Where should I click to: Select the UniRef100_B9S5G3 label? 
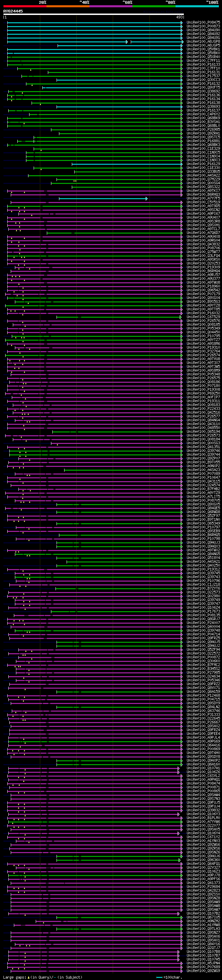coord(203,302)
